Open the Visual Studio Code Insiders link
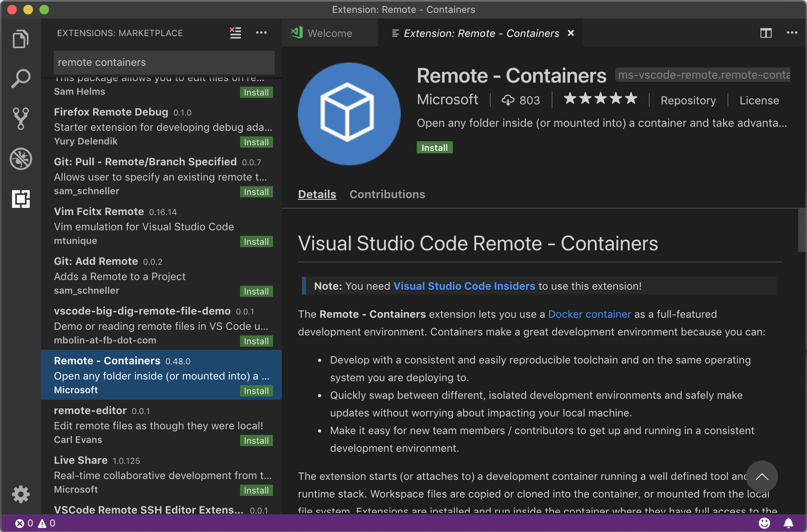 [463, 286]
